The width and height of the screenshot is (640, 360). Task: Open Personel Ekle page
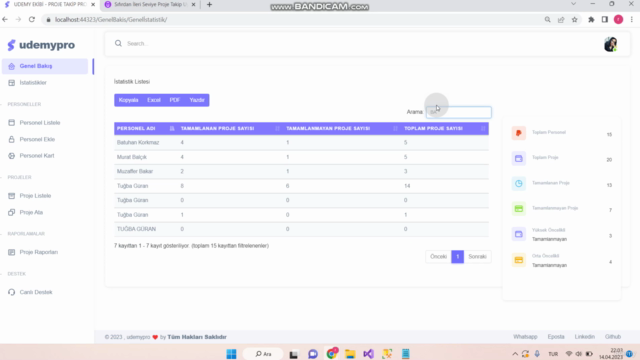point(37,139)
